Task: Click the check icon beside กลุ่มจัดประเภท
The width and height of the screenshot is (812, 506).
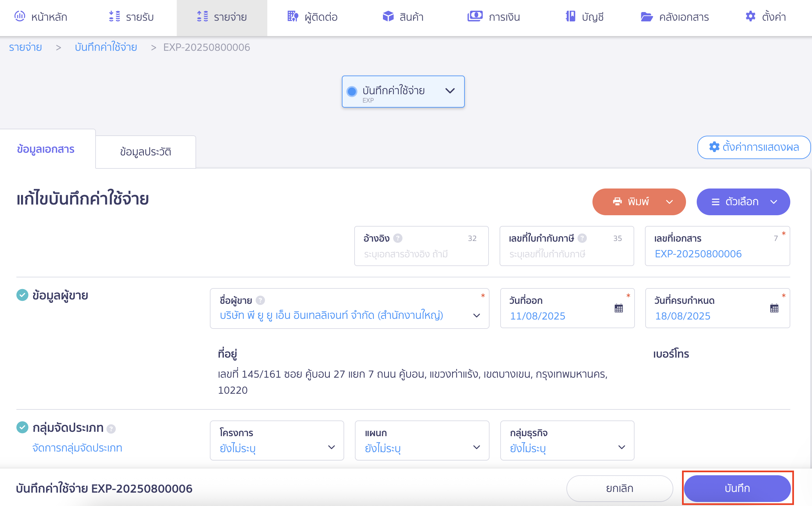Action: tap(22, 427)
